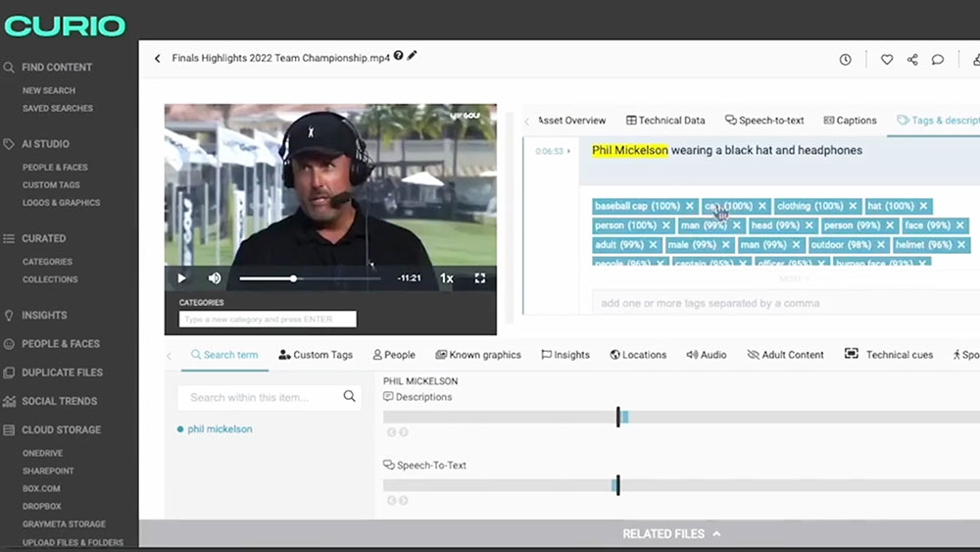The height and width of the screenshot is (552, 980).
Task: Open New Search in the sidebar
Action: 49,90
